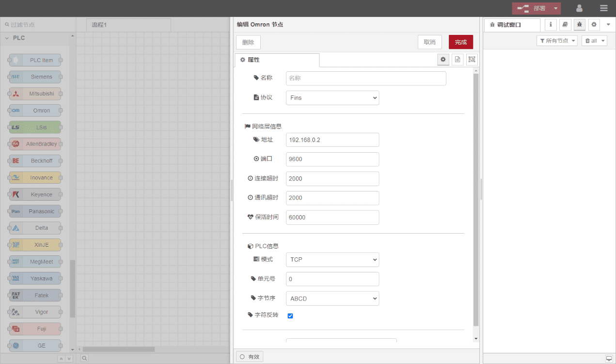Click the node appearance icon in the properties tab bar
This screenshot has width=616, height=364.
point(472,60)
